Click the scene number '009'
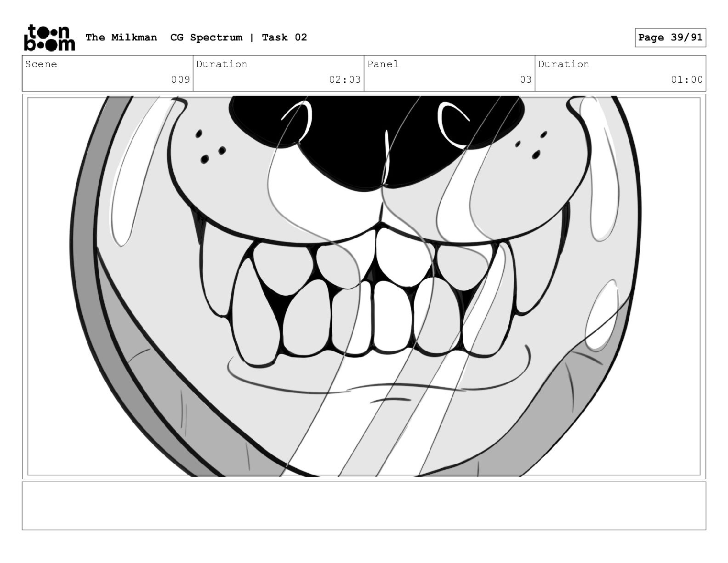 181,80
